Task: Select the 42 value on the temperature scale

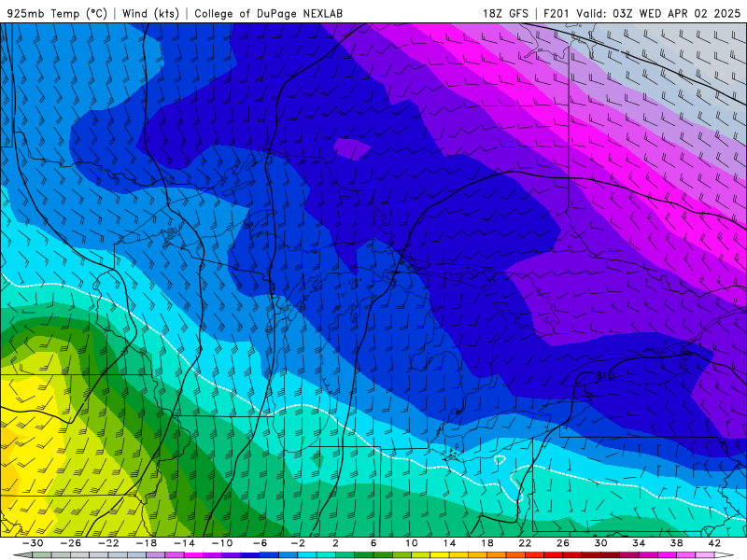Action: pyautogui.click(x=714, y=543)
